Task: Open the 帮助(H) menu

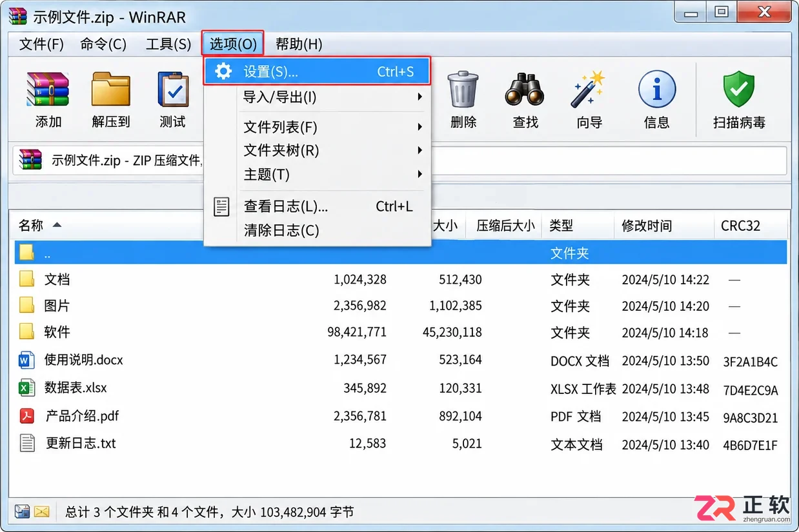Action: 299,44
